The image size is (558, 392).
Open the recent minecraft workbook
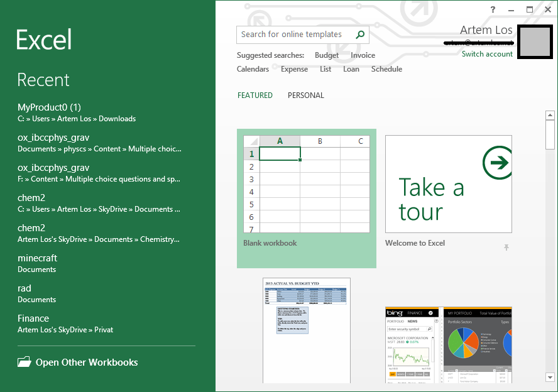(107, 263)
